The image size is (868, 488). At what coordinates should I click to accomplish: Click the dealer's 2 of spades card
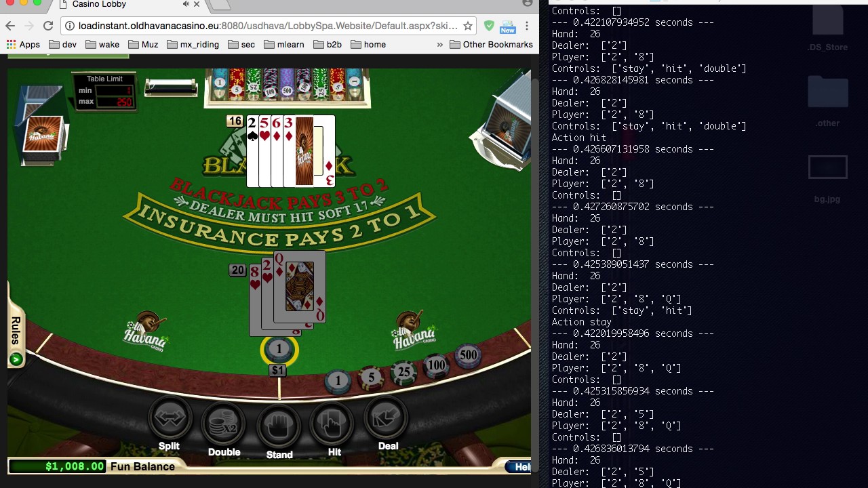click(252, 151)
